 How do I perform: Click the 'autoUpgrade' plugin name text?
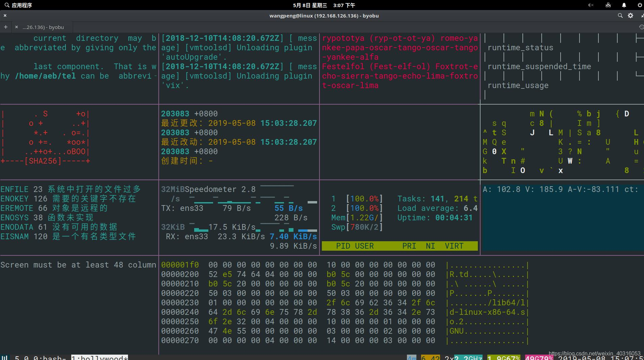(x=194, y=57)
